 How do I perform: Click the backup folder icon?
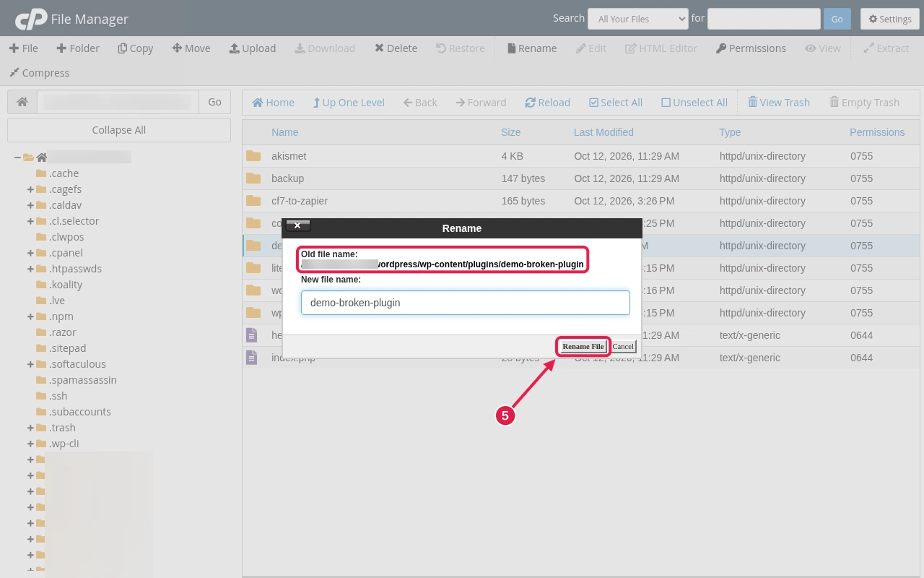(253, 178)
